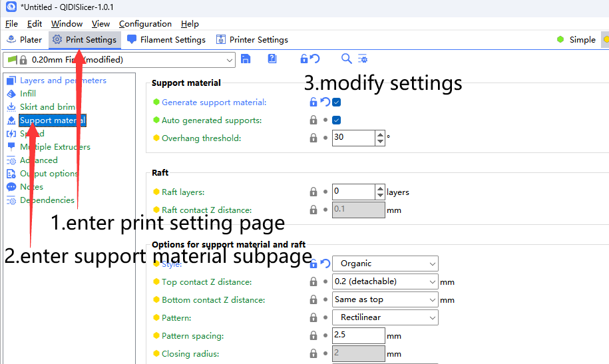
Task: Click the compare presets icon
Action: point(363,59)
